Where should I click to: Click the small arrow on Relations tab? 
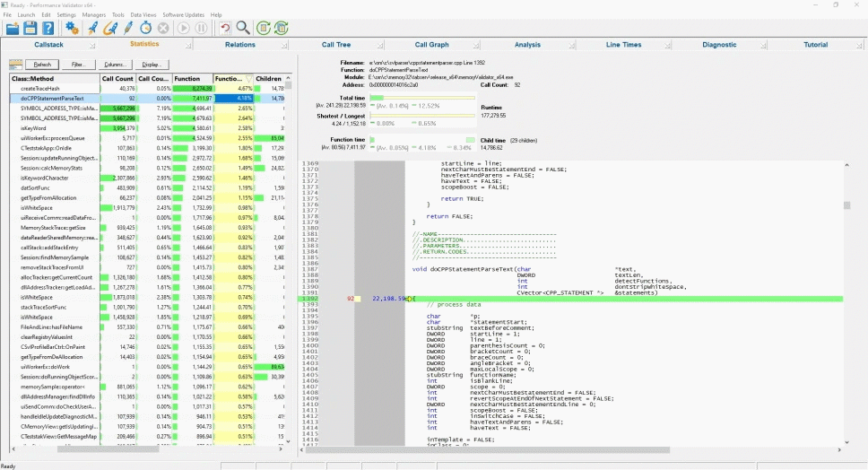[x=285, y=45]
